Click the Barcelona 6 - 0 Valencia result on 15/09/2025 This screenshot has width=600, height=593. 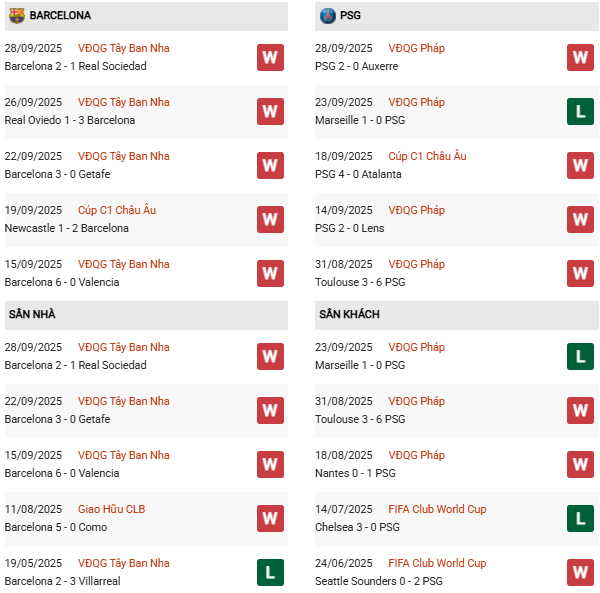click(x=62, y=282)
